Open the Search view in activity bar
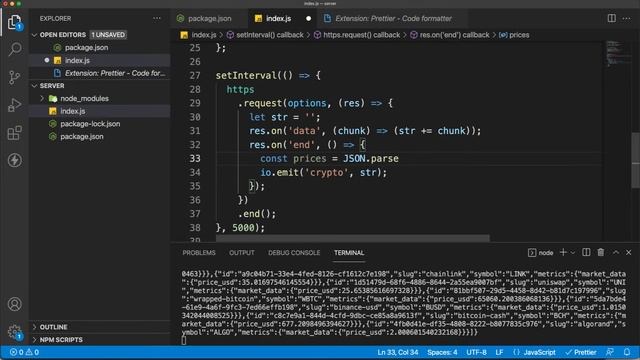Image resolution: width=640 pixels, height=360 pixels. pos(15,49)
